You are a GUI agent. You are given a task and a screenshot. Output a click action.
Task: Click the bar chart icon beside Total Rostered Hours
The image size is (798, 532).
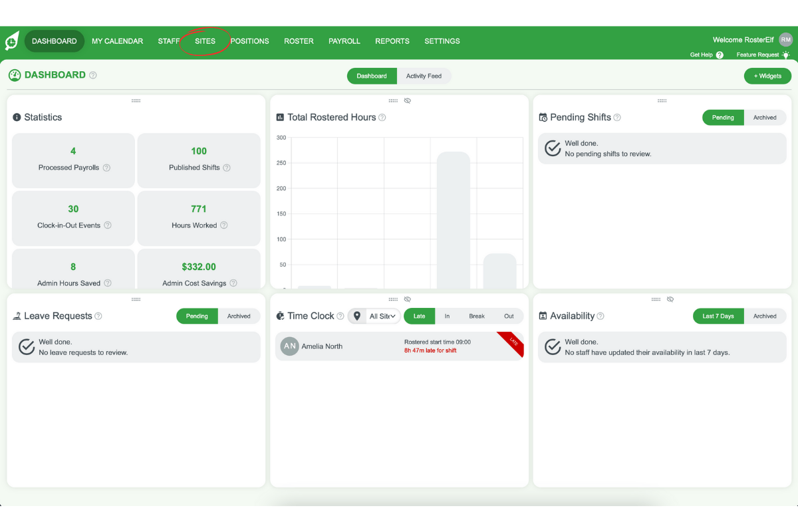point(279,117)
